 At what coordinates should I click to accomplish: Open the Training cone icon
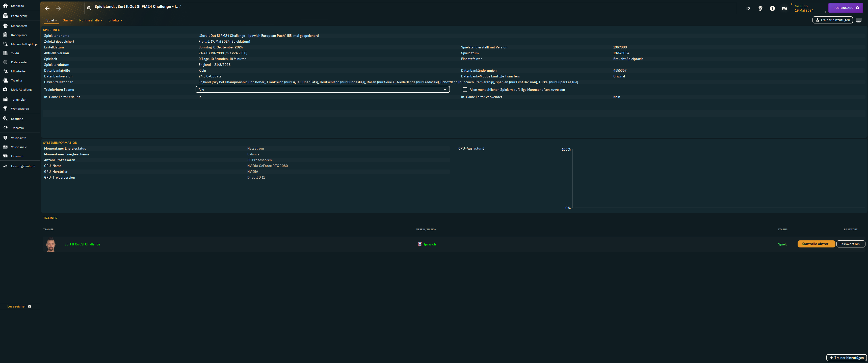(x=5, y=80)
